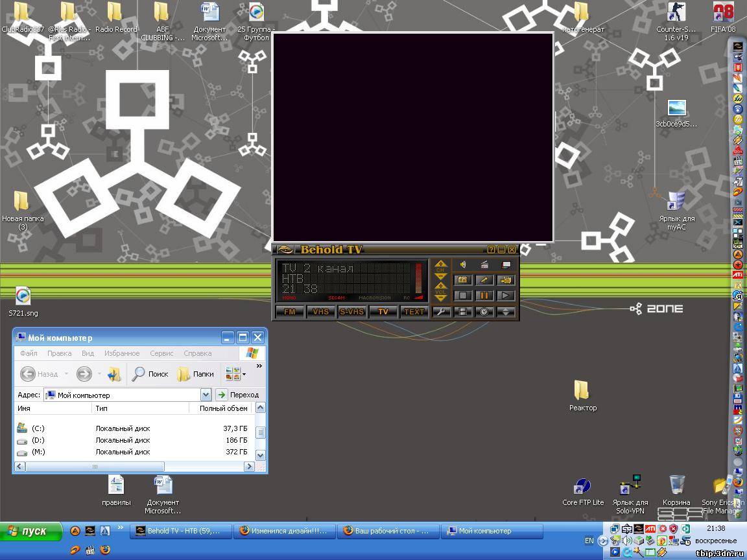Image resolution: width=747 pixels, height=560 pixels.
Task: Open the Файл menu in Мой компьютер
Action: coord(29,353)
